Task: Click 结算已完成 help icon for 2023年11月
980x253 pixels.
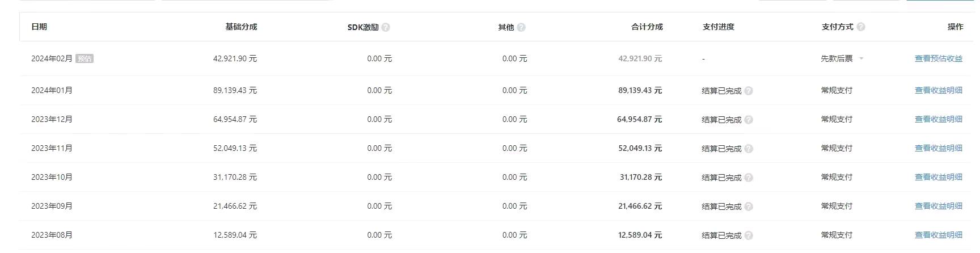Action: 749,149
